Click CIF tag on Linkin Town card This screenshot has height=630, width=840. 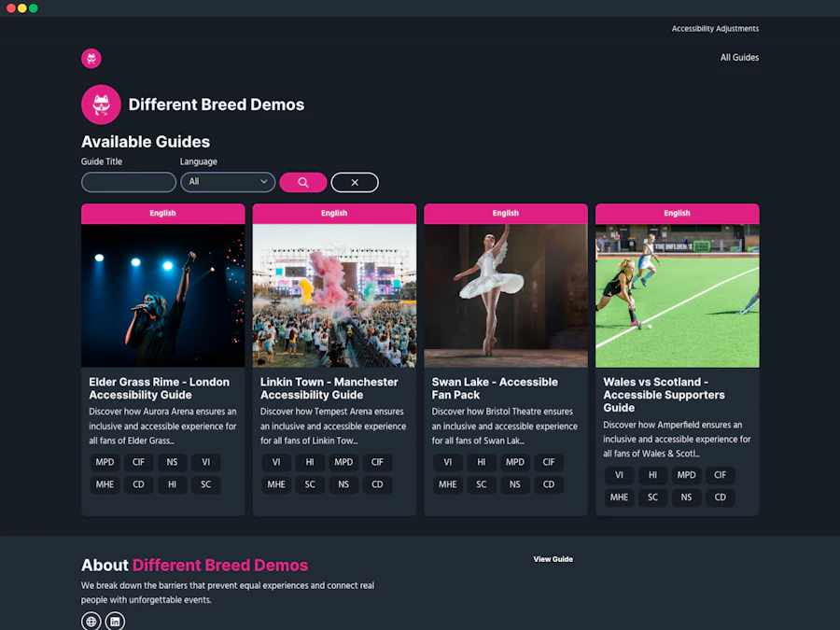(377, 462)
